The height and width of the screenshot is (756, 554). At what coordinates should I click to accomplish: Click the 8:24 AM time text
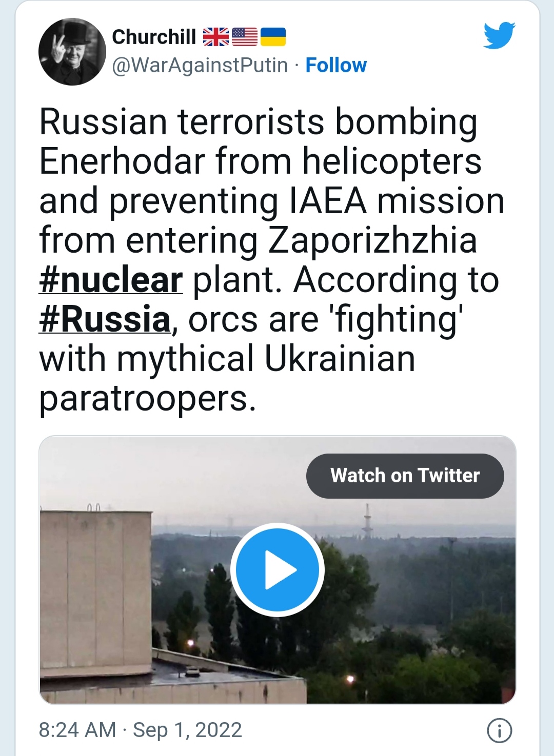[77, 730]
